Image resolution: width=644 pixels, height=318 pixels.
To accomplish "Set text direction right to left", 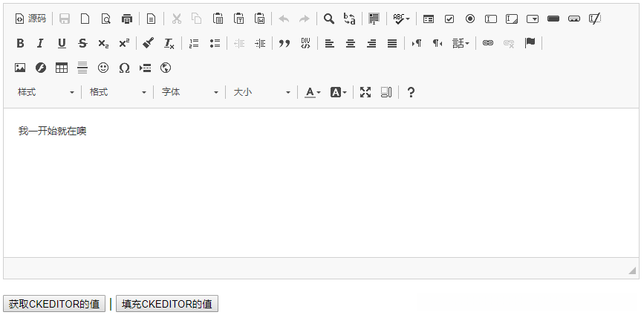I will coord(438,43).
